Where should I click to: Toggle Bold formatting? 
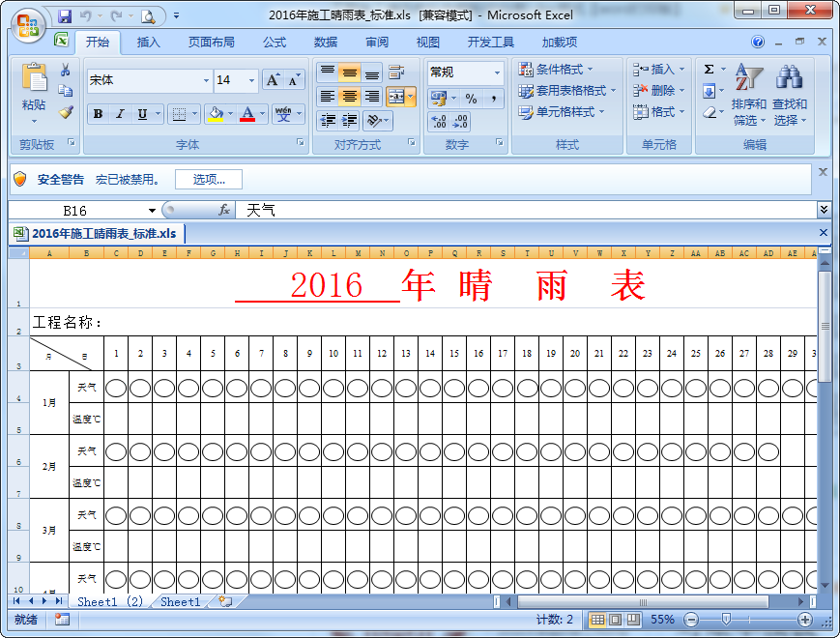[x=98, y=114]
